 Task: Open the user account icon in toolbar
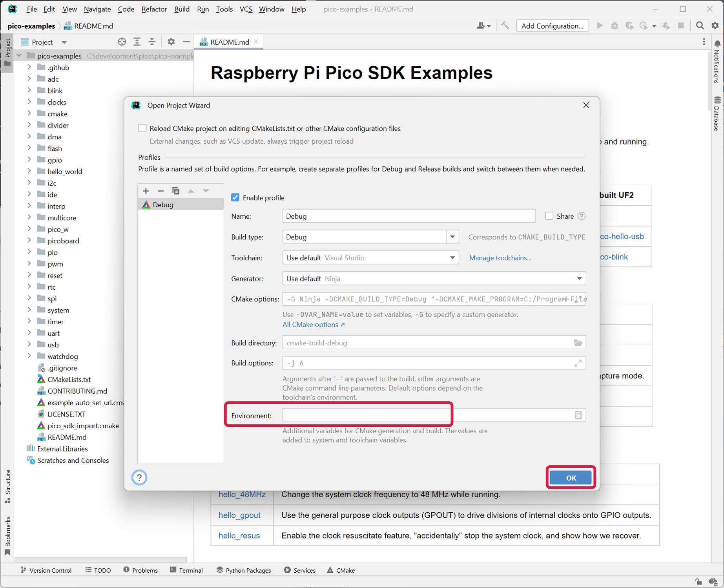[x=483, y=26]
